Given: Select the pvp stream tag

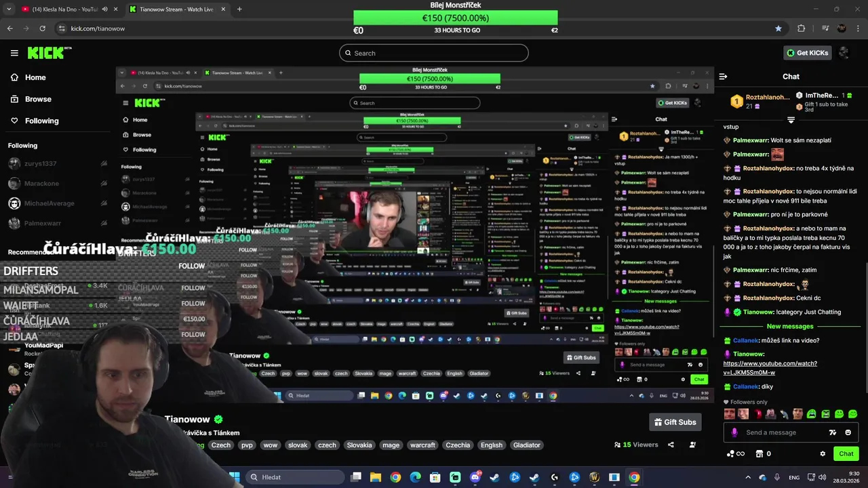Looking at the screenshot, I should [247, 445].
